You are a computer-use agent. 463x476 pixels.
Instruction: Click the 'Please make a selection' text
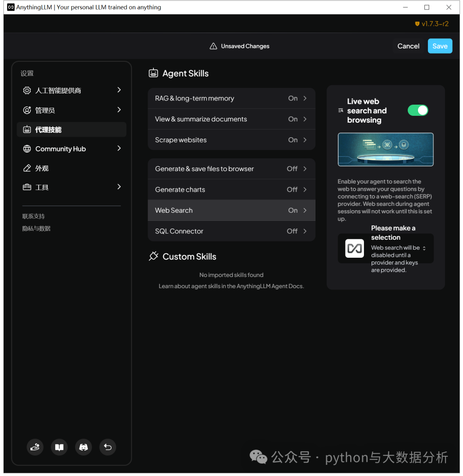393,233
